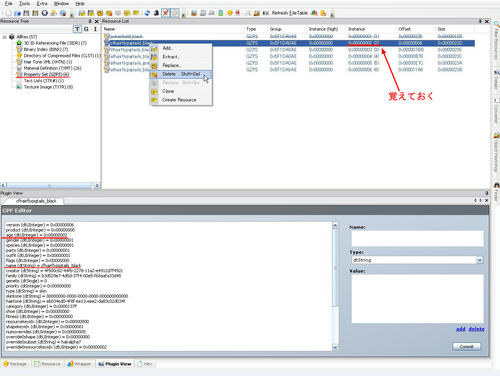Select Texture Image in resource tree
This screenshot has height=376, width=500.
[48, 87]
